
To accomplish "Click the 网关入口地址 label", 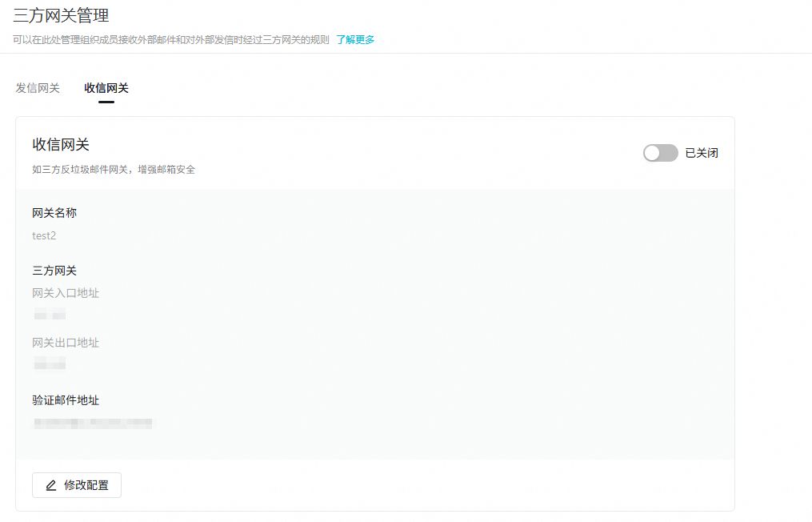I will point(66,293).
